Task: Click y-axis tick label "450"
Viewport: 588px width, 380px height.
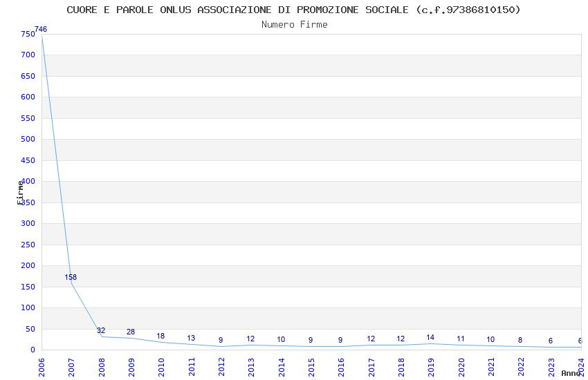Action: [x=28, y=160]
